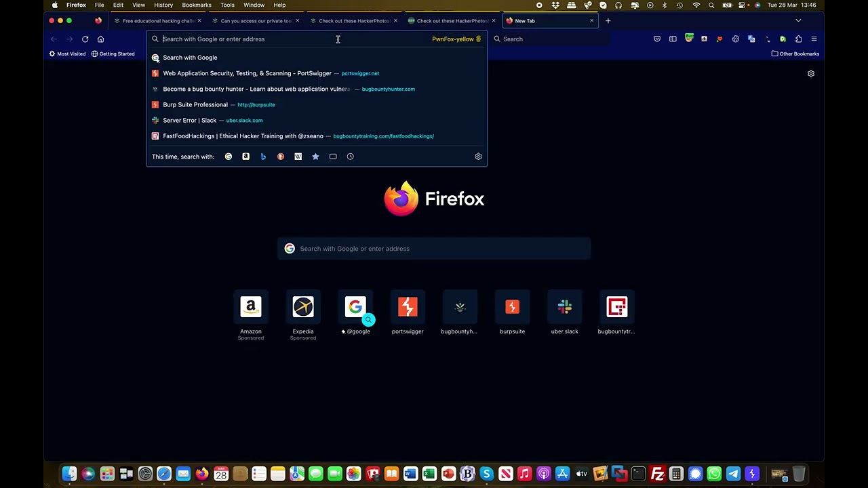Open the Other Bookmarks folder
Image resolution: width=868 pixels, height=488 pixels.
click(x=795, y=54)
